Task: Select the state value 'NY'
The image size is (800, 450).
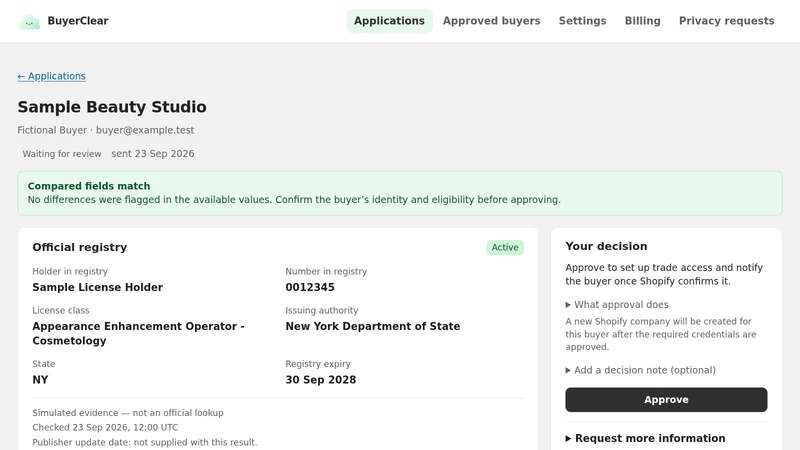Action: [x=40, y=380]
